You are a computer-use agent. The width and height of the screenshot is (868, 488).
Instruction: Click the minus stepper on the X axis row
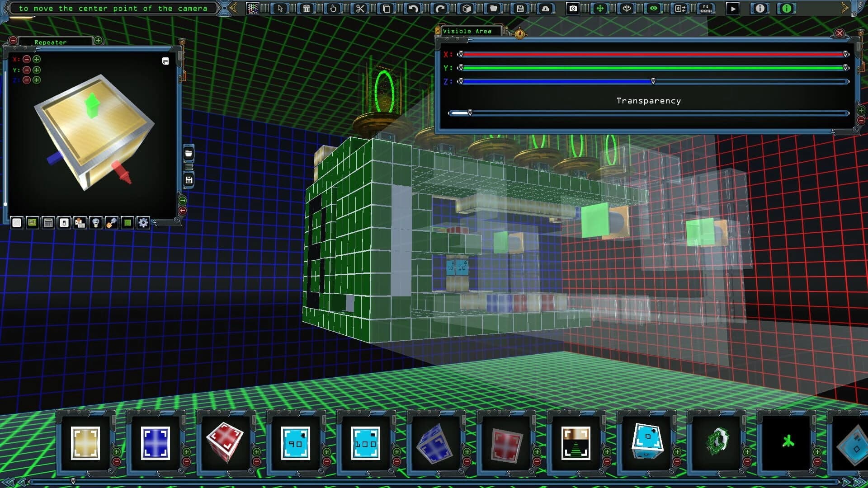click(x=26, y=59)
